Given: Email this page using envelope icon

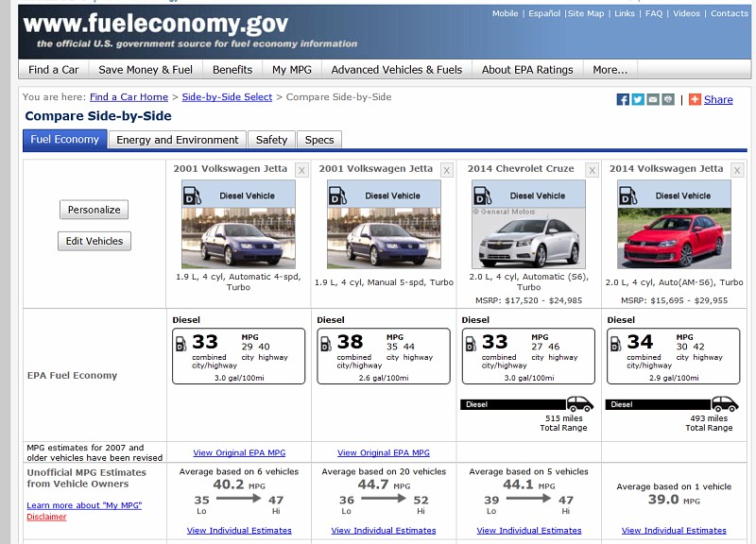Looking at the screenshot, I should (x=653, y=99).
